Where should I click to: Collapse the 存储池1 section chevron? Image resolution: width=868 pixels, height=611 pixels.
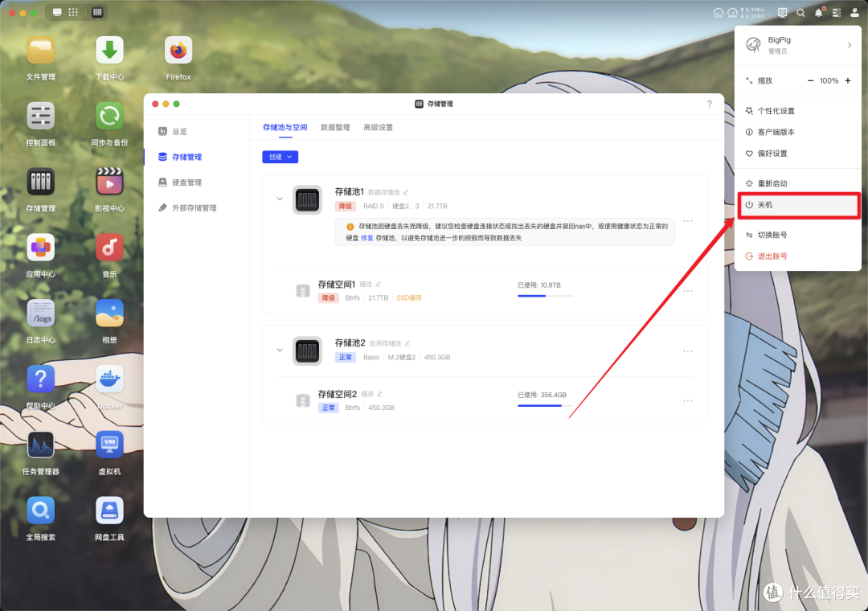280,199
